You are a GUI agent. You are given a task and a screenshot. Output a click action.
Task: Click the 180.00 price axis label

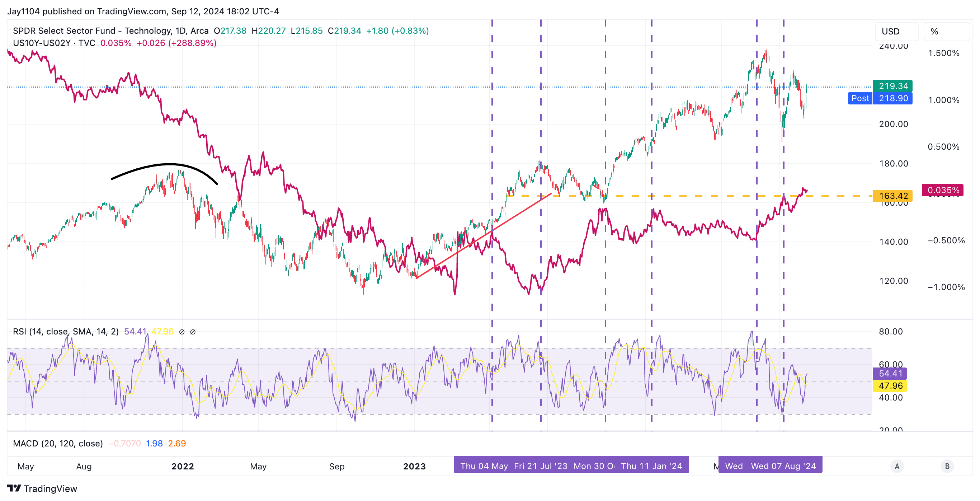[x=893, y=164]
